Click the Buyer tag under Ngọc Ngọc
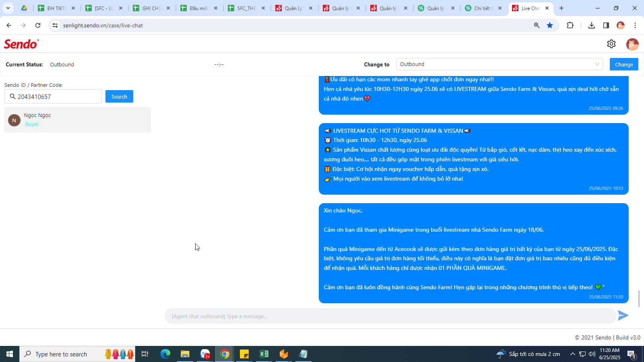This screenshot has height=362, width=644. (x=32, y=124)
